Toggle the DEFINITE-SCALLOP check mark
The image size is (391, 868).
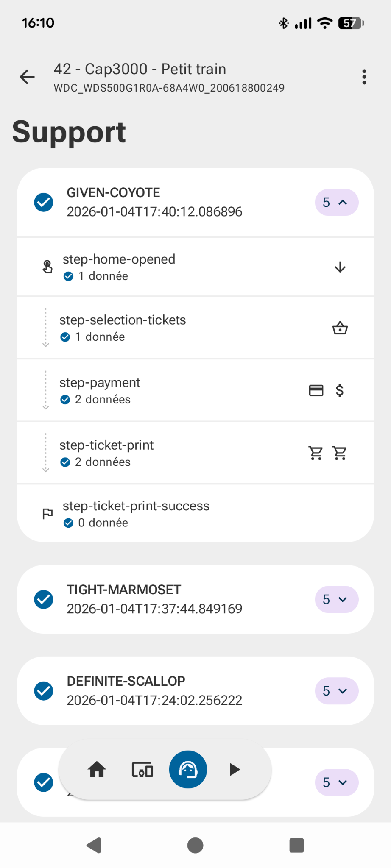click(44, 691)
